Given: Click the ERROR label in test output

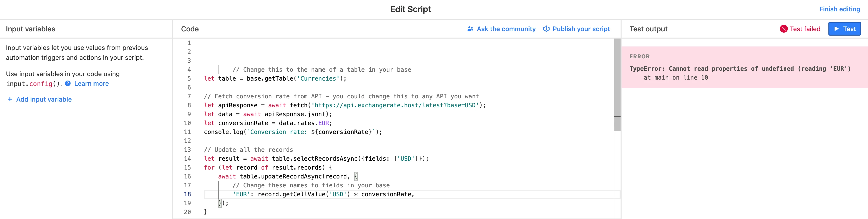Looking at the screenshot, I should click(x=639, y=57).
